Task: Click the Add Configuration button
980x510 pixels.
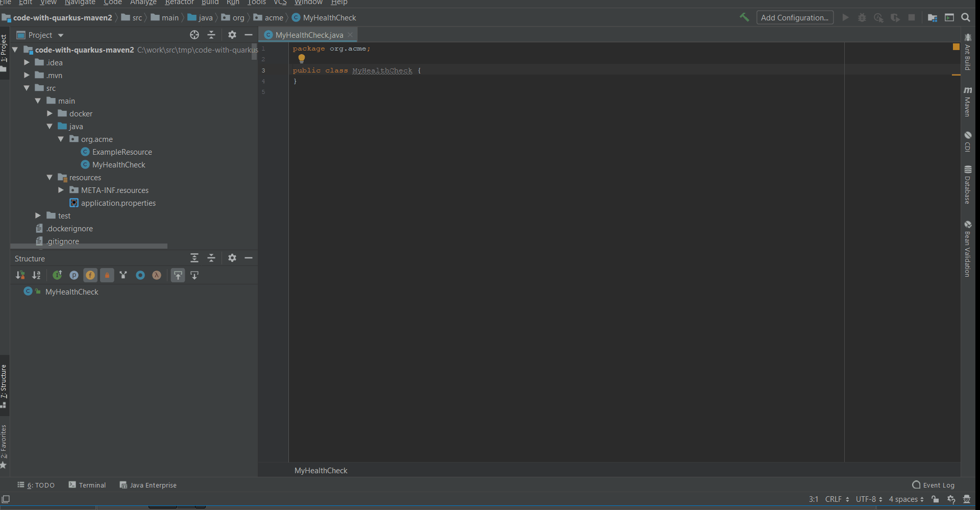Action: point(795,17)
